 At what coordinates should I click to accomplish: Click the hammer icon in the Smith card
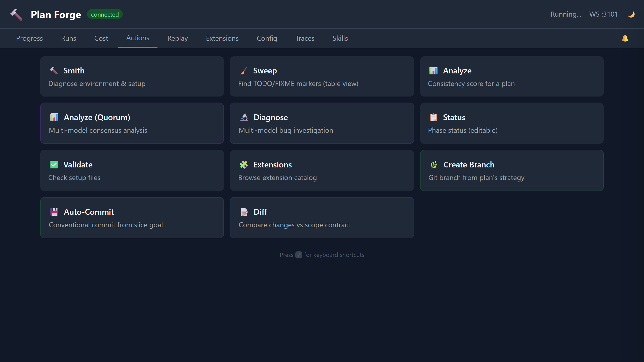click(54, 71)
